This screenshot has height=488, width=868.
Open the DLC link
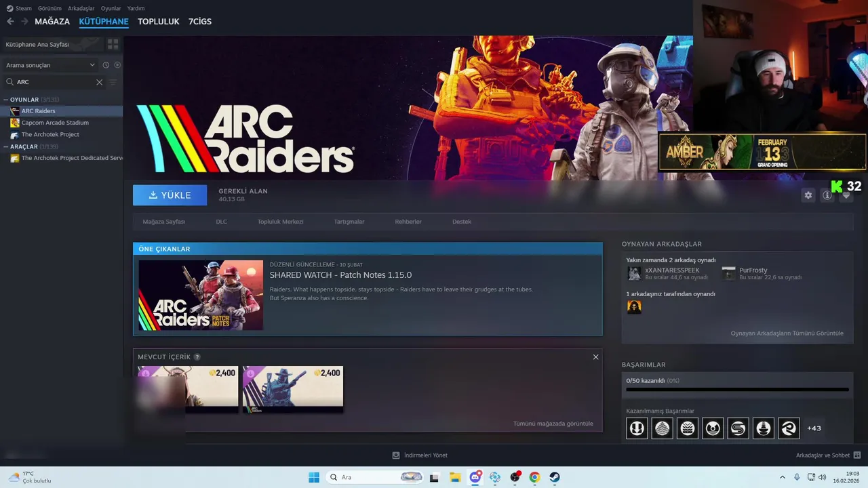tap(221, 222)
